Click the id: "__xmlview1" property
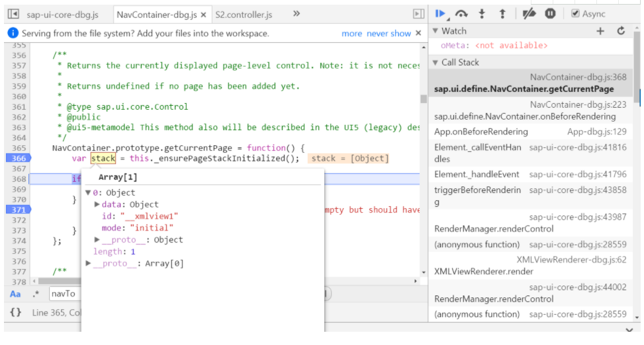This screenshot has height=345, width=644. 140,215
